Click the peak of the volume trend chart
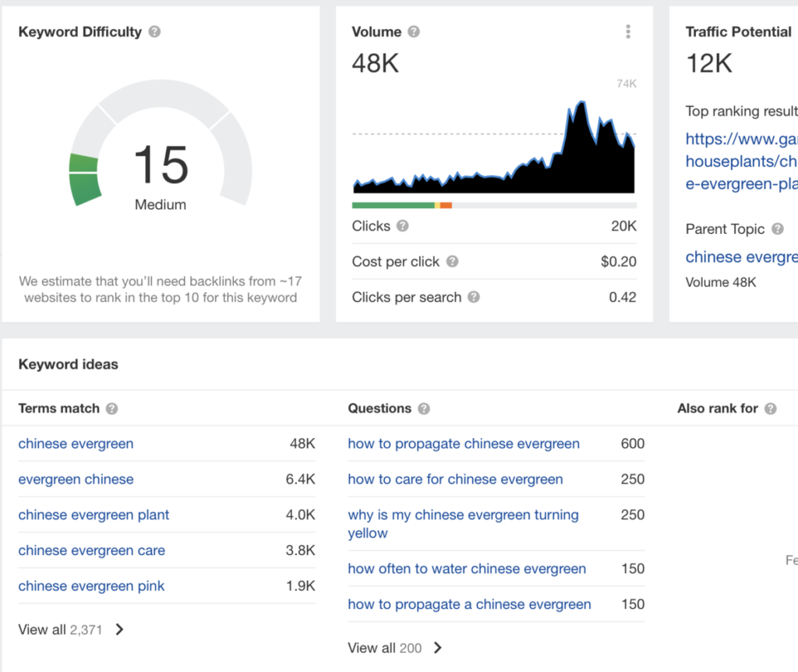This screenshot has height=672, width=798. (x=581, y=103)
